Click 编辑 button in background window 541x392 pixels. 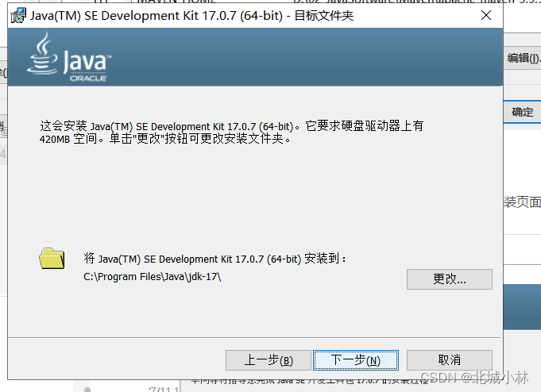[x=524, y=58]
